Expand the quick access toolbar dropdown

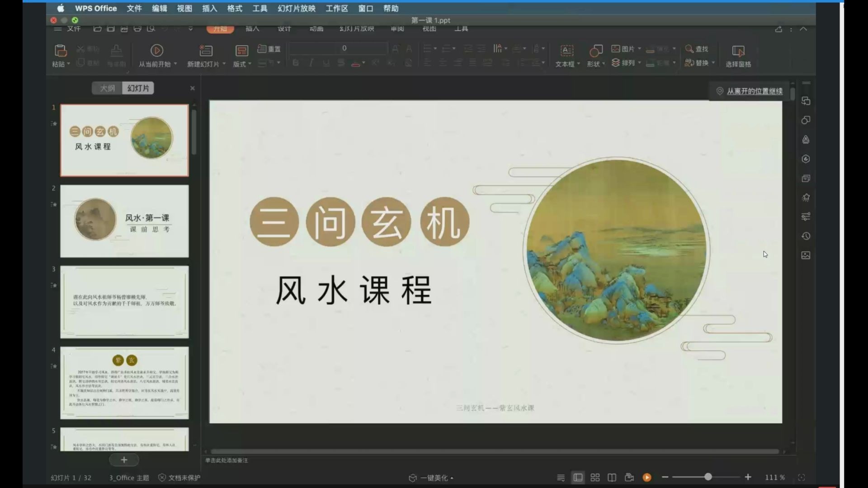pyautogui.click(x=191, y=28)
